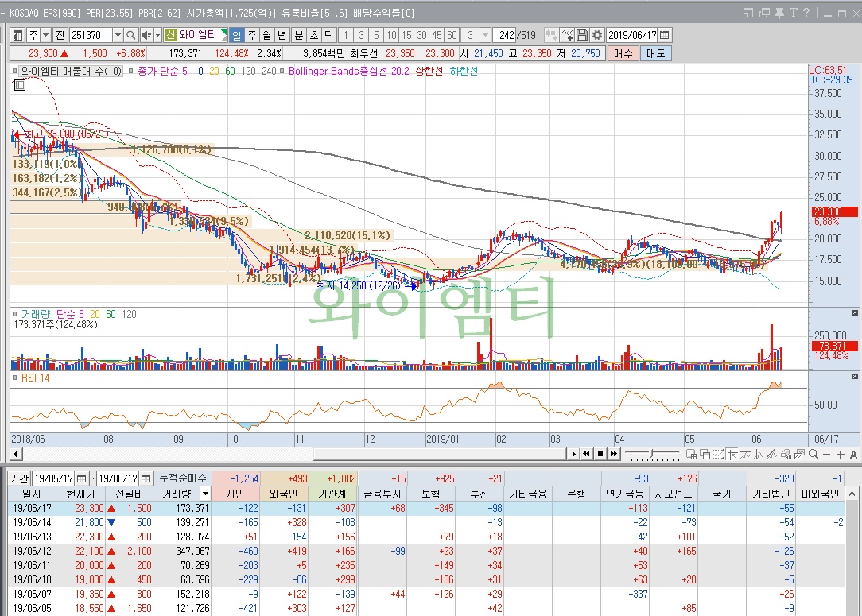862x616 pixels.
Task: Select the 30 interval button
Action: pyautogui.click(x=421, y=35)
